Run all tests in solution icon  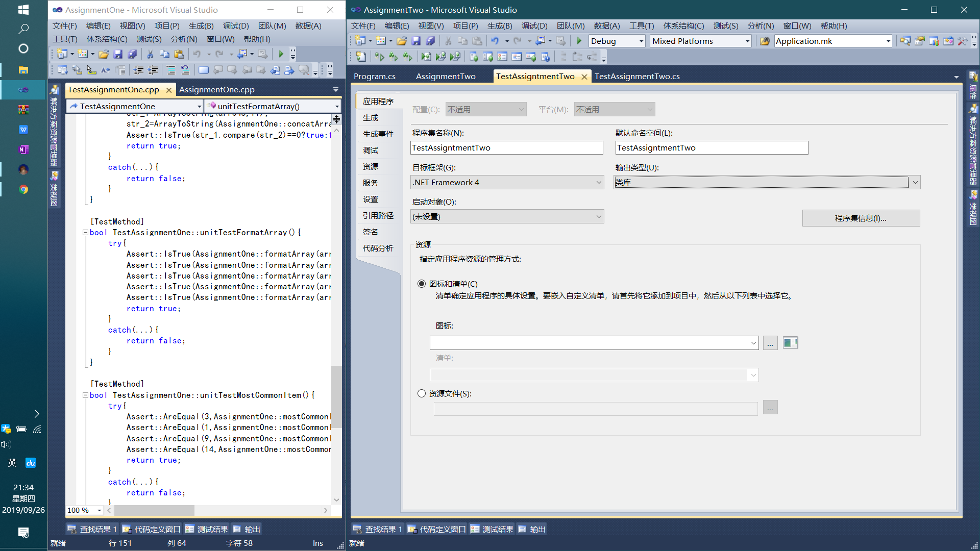393,57
